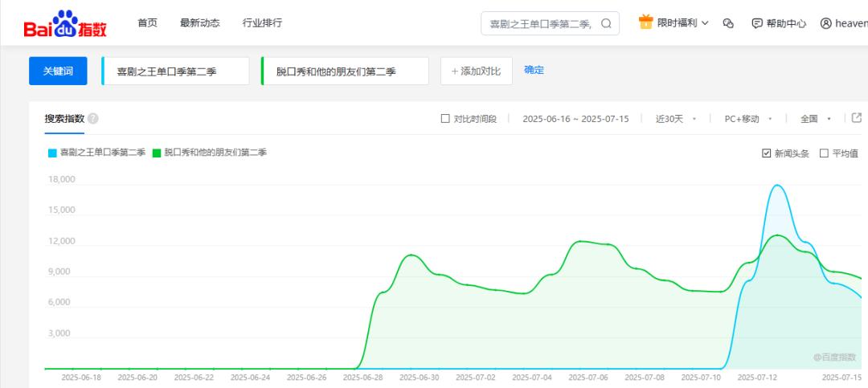Viewport: 868px width, 388px height.
Task: Click x-axis label 2025-07-15
Action: click(842, 378)
